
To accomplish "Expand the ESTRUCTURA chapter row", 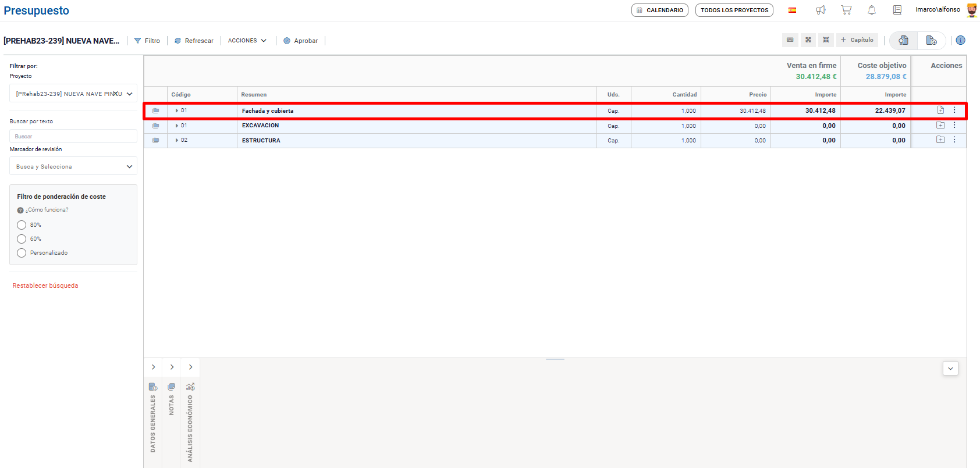I will 177,141.
